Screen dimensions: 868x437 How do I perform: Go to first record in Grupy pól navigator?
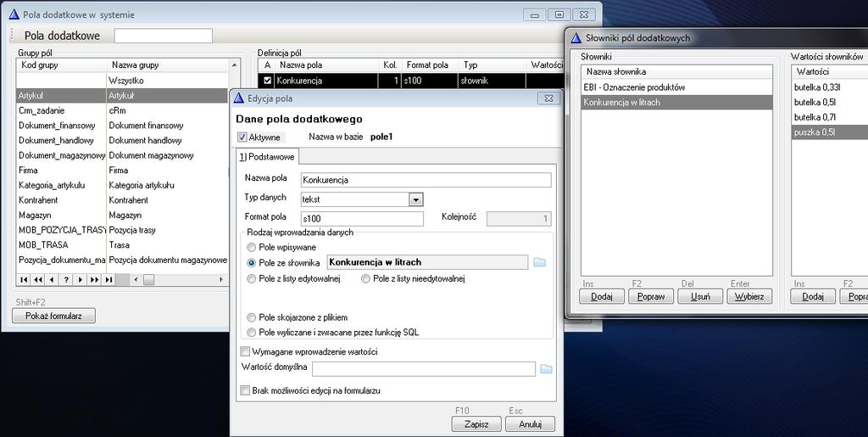coord(24,280)
